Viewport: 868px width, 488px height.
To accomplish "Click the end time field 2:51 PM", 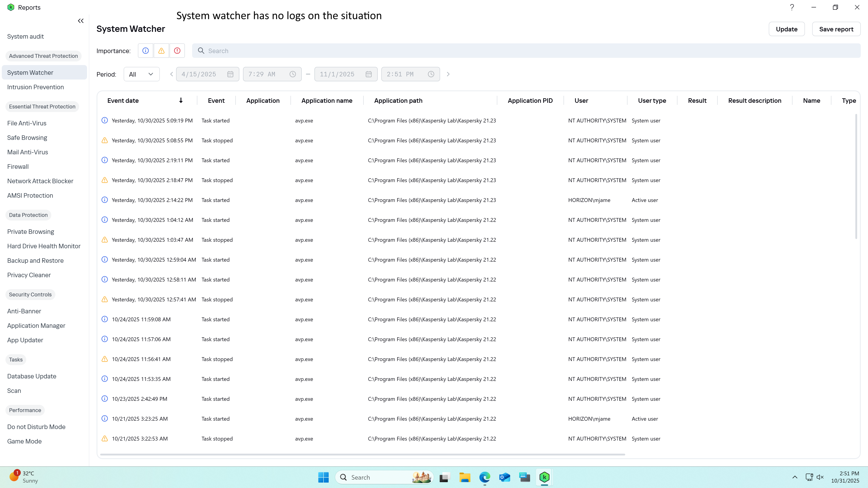I will click(x=410, y=74).
